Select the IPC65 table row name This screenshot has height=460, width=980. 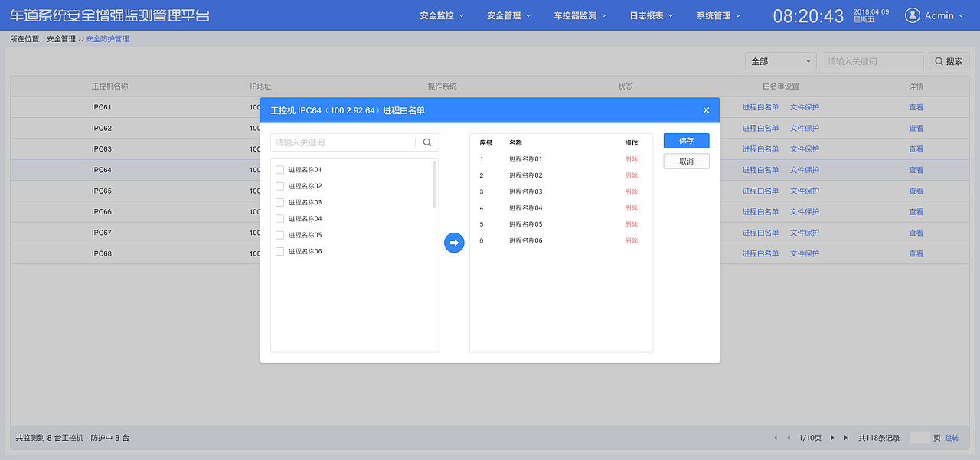102,191
